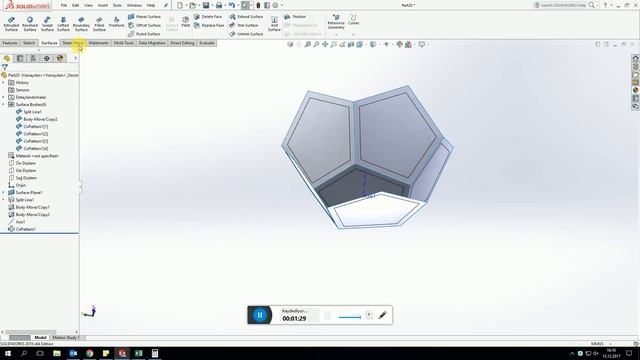Expand the Split Line1 feature
This screenshot has height=360, width=640.
(4, 200)
